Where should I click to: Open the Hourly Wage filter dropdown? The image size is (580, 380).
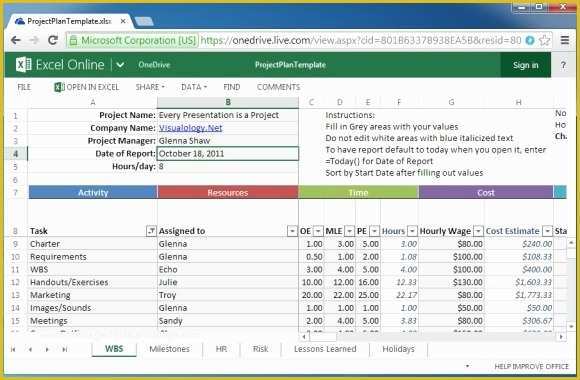pyautogui.click(x=478, y=231)
